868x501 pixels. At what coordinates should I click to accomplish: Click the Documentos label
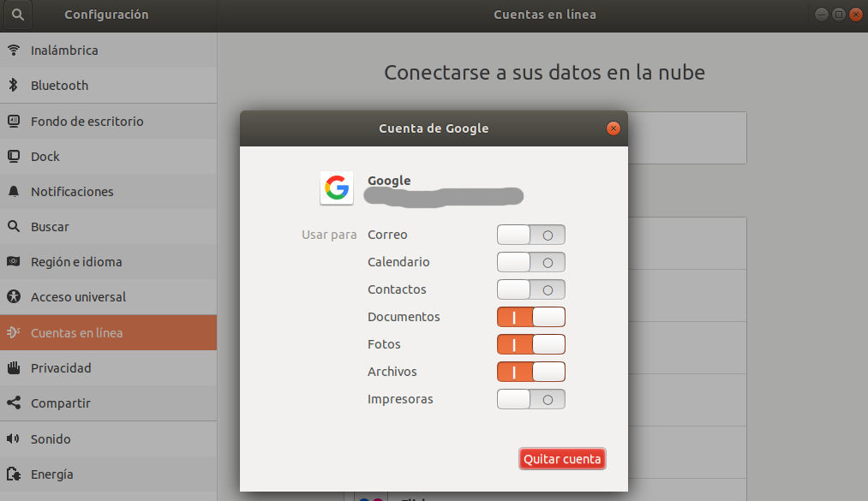click(404, 317)
